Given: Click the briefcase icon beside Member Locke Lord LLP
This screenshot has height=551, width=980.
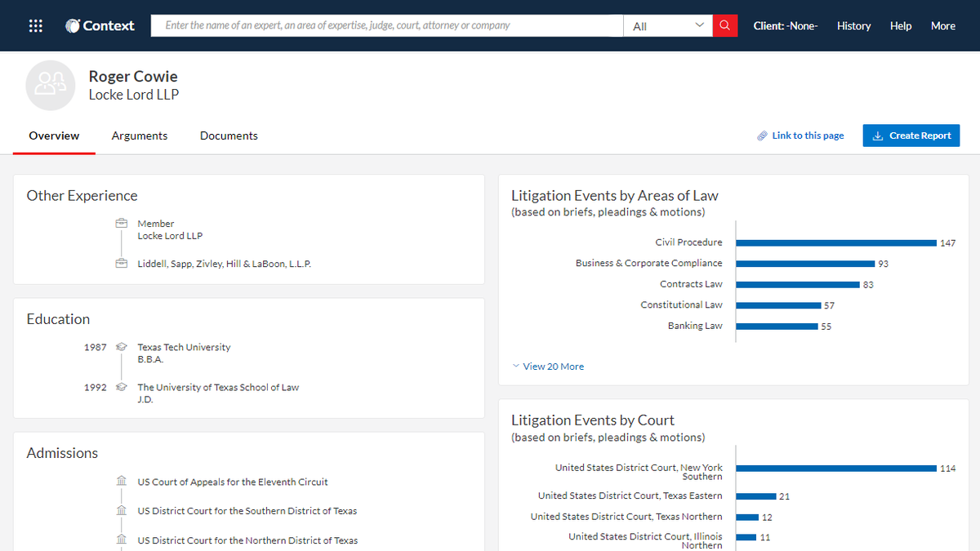Looking at the screenshot, I should 121,223.
